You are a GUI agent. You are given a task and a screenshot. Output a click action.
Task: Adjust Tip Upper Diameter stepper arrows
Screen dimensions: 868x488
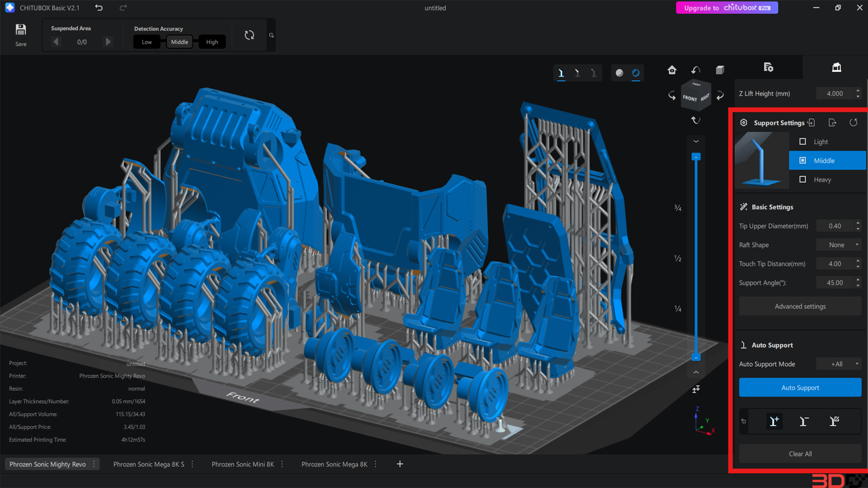[x=858, y=226]
